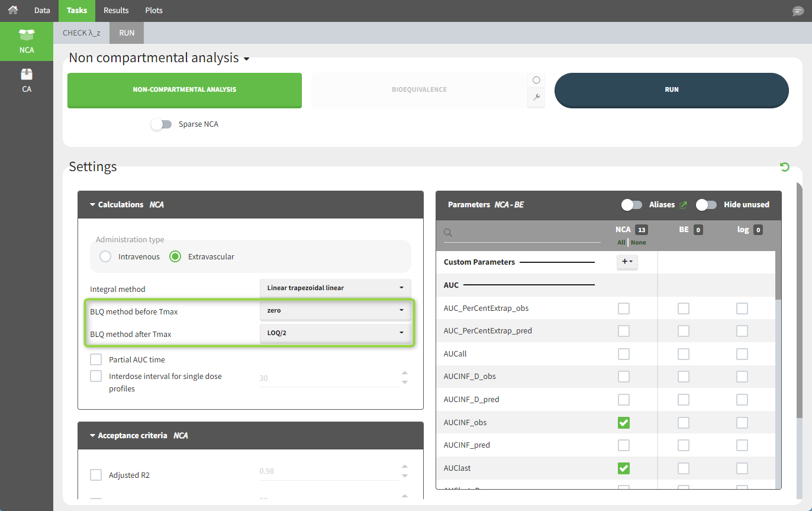Screen dimensions: 812x511
Task: Toggle the Sparse NCA switch
Action: 161,124
